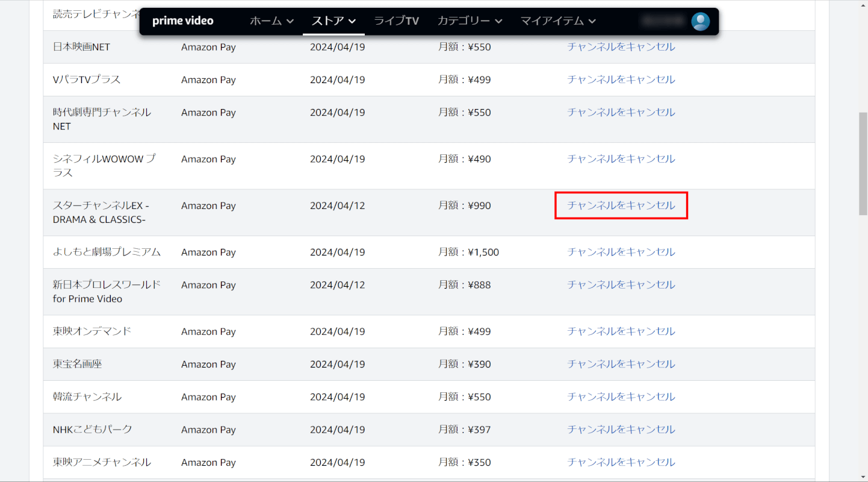Click the 月額：¥350 price cell

(465, 462)
